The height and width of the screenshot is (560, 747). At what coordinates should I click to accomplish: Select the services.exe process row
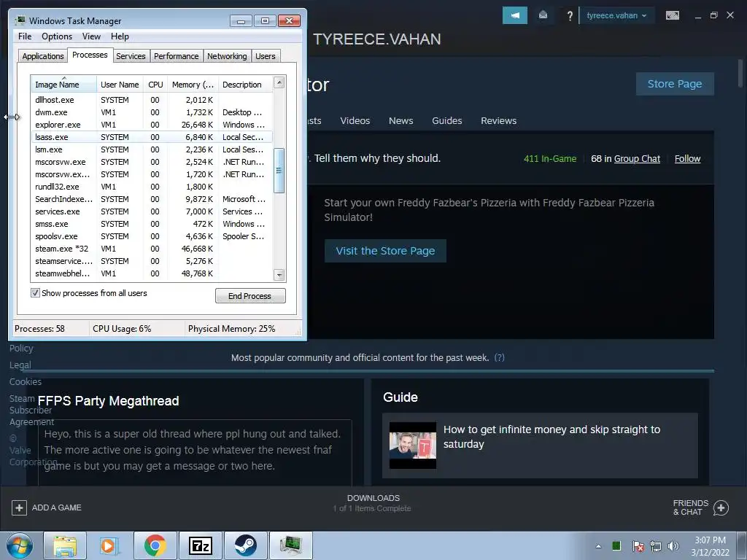pyautogui.click(x=152, y=211)
